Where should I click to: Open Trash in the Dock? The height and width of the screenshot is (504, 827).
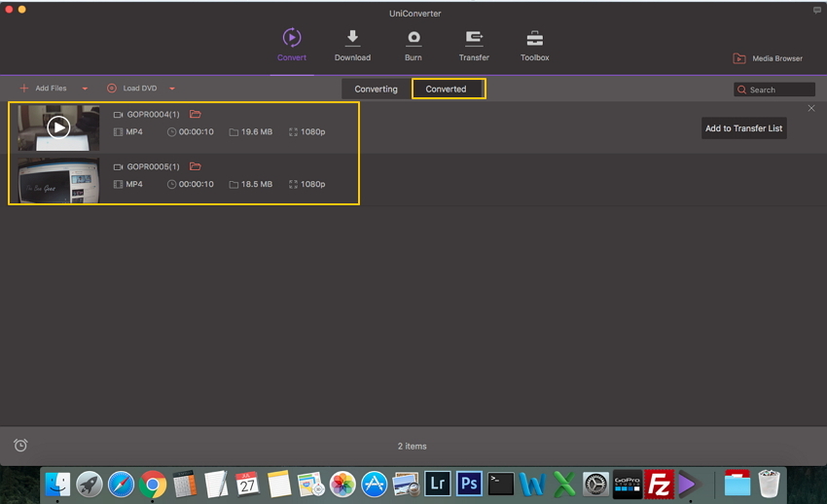(769, 484)
